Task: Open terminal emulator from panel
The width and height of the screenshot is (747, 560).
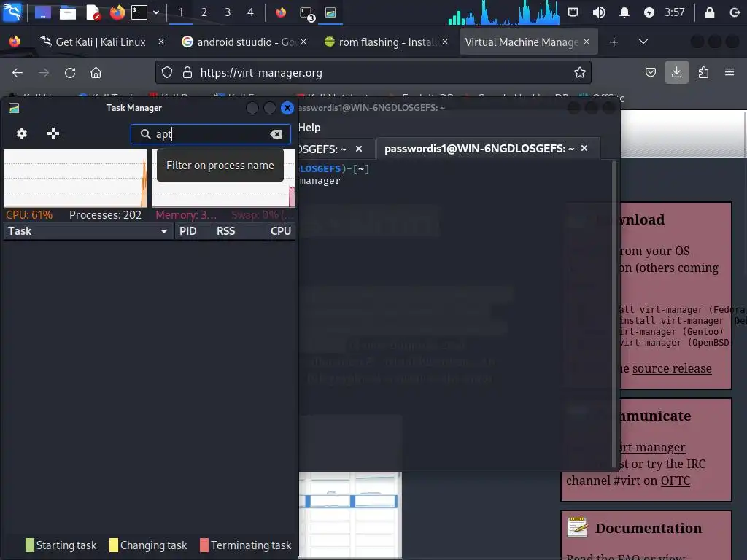Action: (x=139, y=12)
